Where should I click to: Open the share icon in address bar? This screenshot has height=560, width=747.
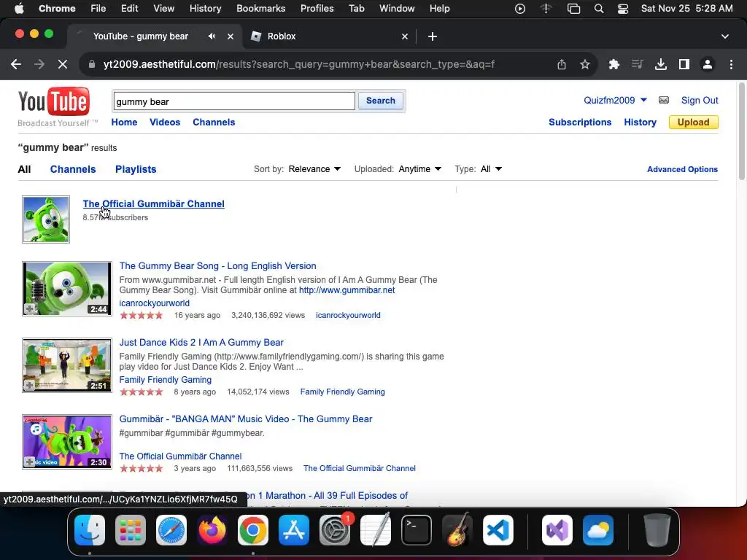562,64
